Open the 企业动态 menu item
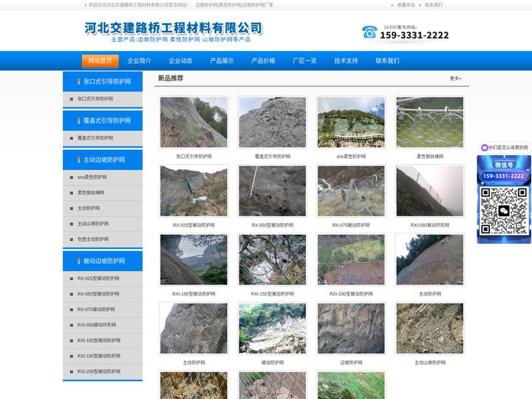This screenshot has width=532, height=399. 180,61
